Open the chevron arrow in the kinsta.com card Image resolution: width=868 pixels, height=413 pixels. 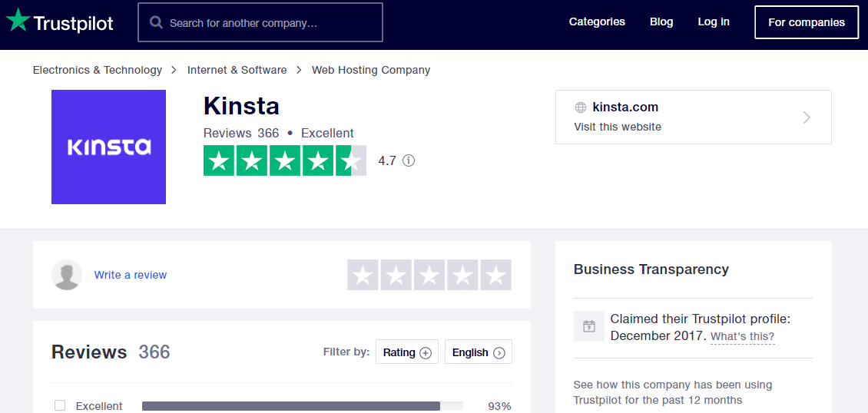click(807, 117)
